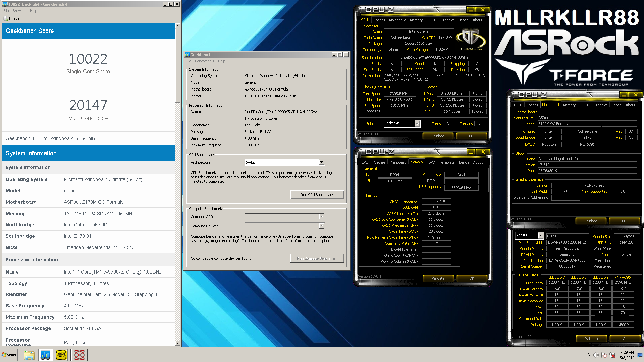Click the Core Voltage value 1.824 V
This screenshot has width=644, height=362.
coord(441,50)
